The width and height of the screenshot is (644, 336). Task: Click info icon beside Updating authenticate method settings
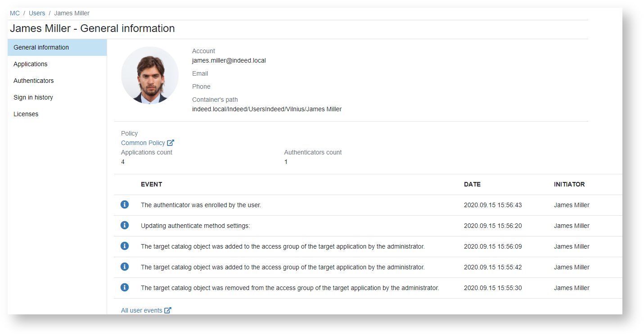tap(125, 225)
